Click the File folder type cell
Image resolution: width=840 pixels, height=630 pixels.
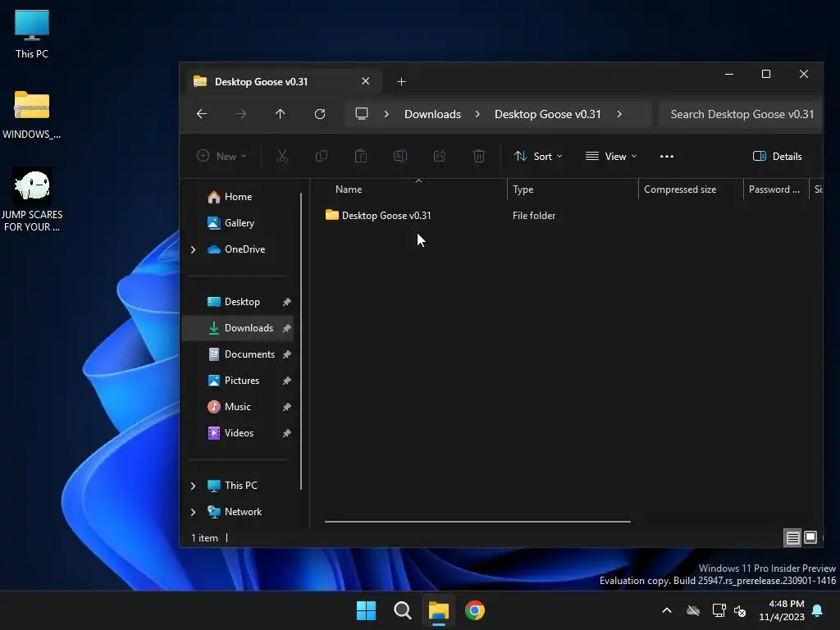click(x=533, y=216)
